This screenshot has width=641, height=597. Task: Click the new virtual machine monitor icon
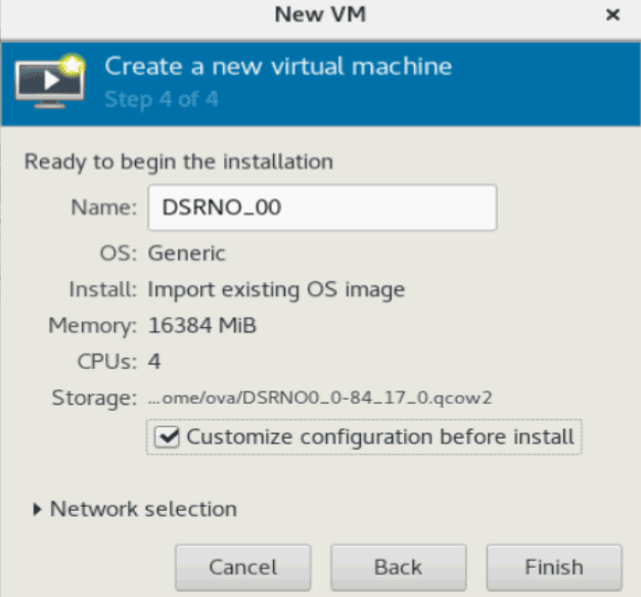point(50,81)
